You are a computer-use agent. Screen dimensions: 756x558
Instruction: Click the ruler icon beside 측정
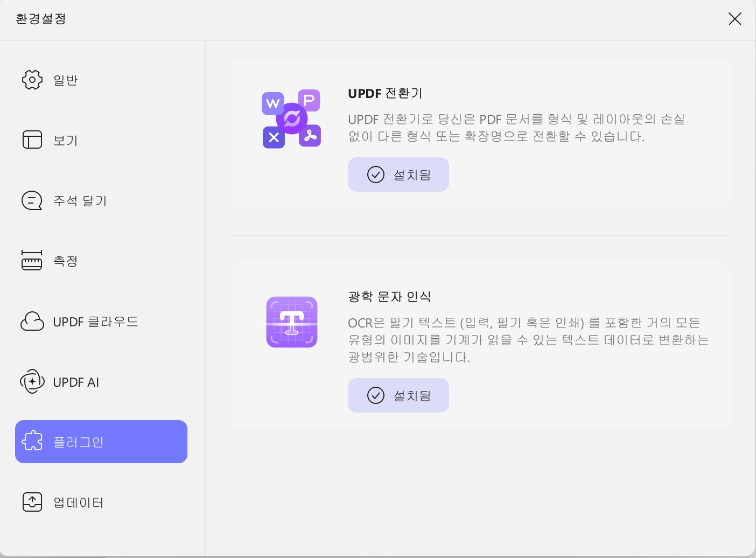click(x=32, y=260)
